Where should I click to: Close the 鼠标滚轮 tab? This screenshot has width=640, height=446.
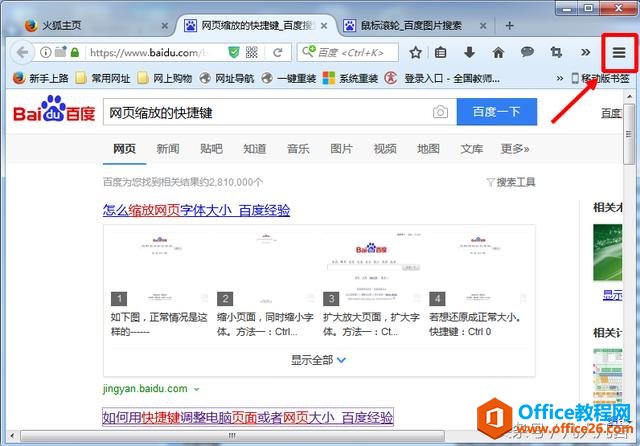pos(483,26)
